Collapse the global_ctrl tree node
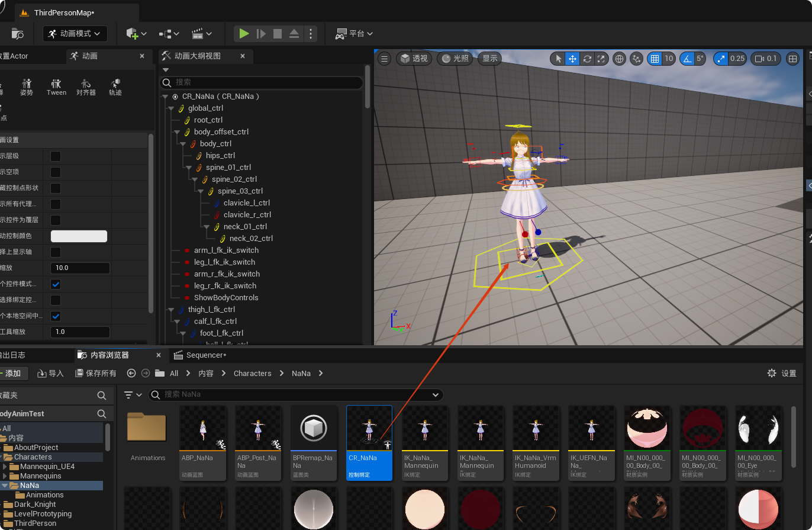Image resolution: width=812 pixels, height=530 pixels. click(172, 108)
